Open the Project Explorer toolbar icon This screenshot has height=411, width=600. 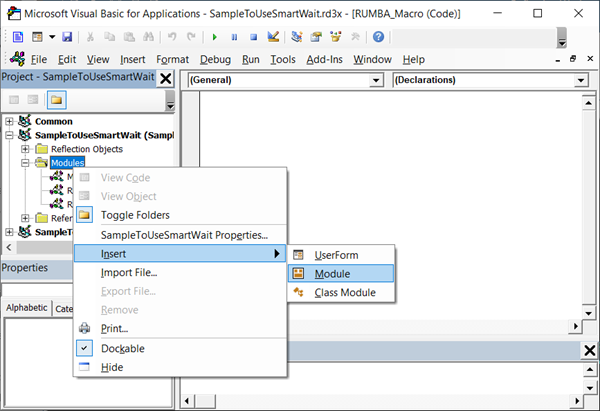297,37
